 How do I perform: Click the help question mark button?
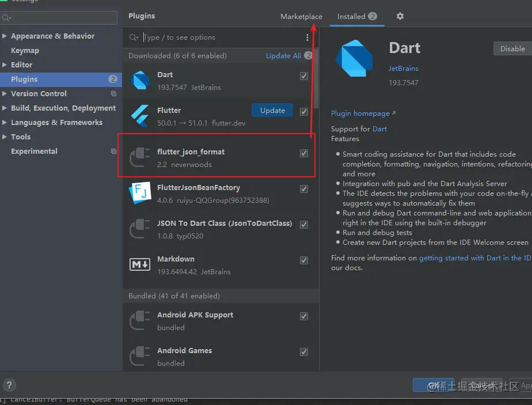point(9,385)
